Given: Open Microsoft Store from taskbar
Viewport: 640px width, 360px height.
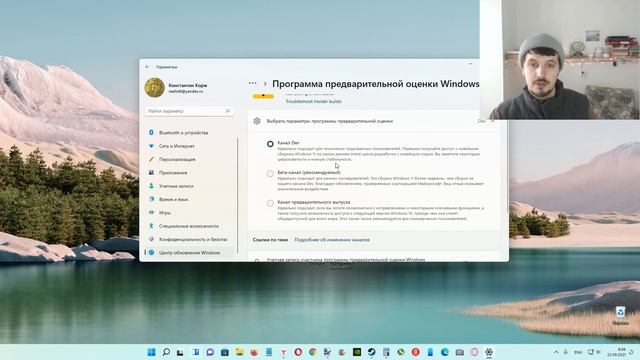Looking at the screenshot, I should coord(224,352).
